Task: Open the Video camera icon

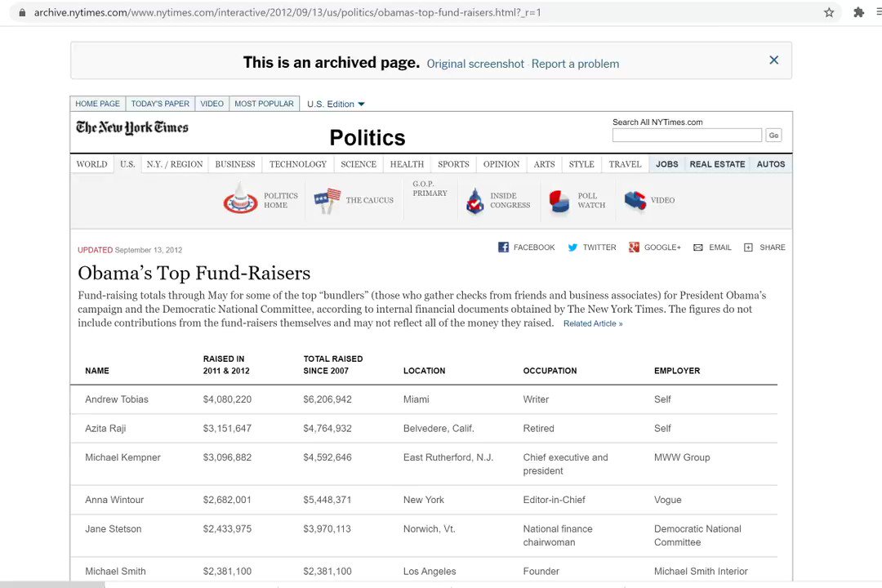Action: tap(635, 200)
